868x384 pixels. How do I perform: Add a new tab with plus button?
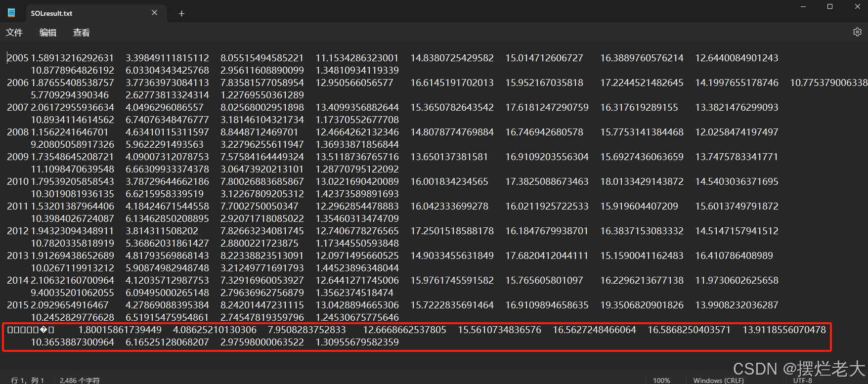click(x=181, y=13)
